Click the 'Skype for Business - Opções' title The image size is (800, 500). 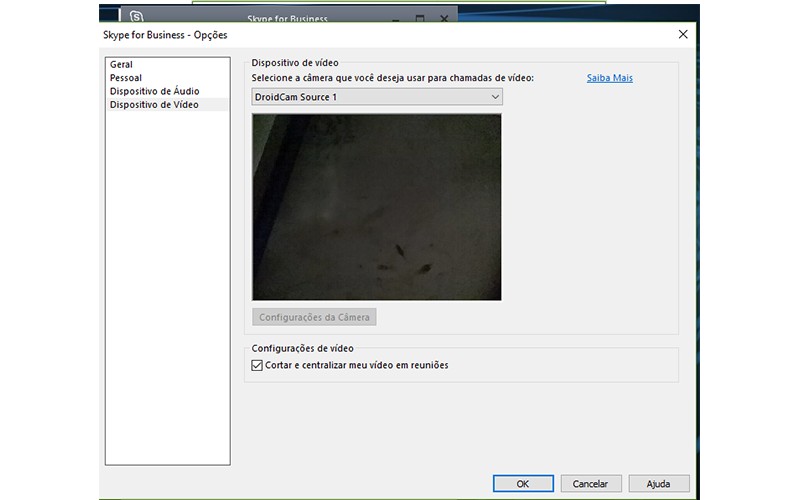[x=165, y=35]
